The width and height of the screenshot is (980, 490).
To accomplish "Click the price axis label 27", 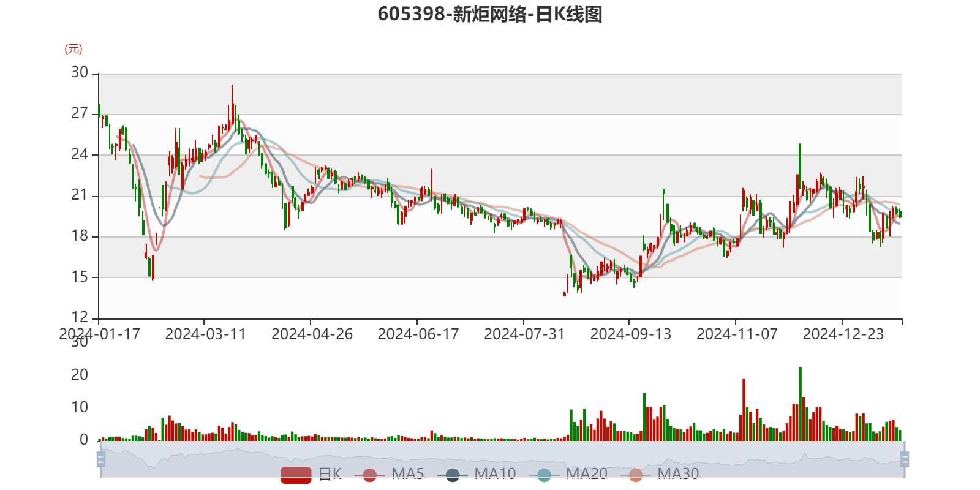I will point(80,113).
